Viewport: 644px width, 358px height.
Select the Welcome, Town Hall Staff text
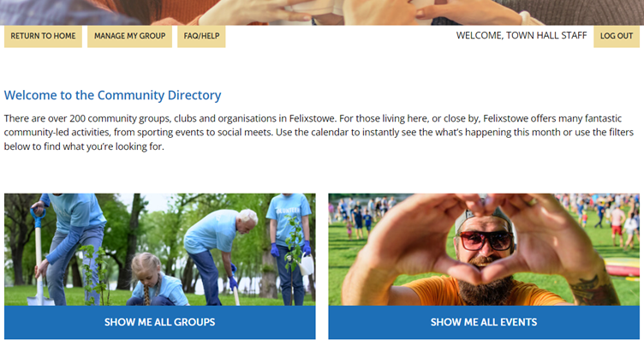pyautogui.click(x=522, y=36)
